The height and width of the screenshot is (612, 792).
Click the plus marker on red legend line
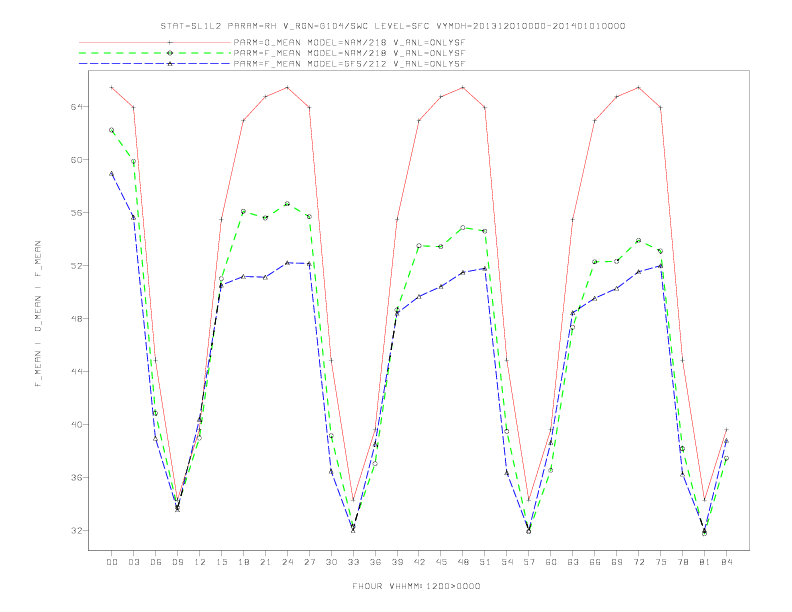coord(170,42)
